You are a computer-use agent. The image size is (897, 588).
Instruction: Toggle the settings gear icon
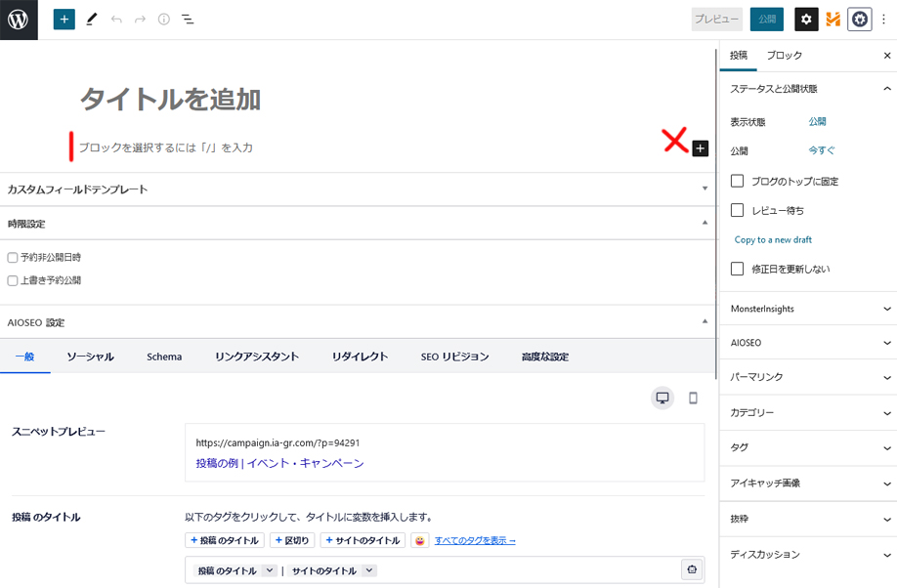click(806, 19)
